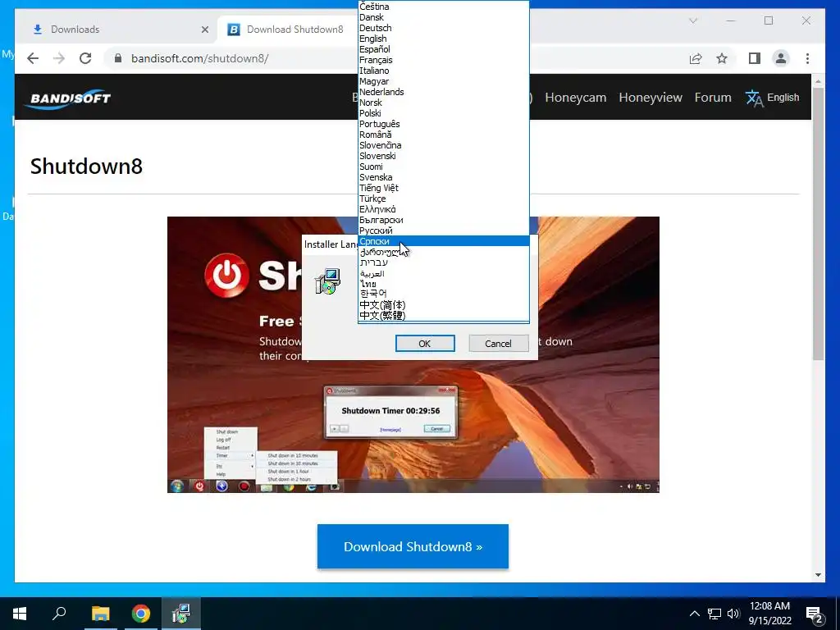Screen dimensions: 840x630
Task: Select Български language option
Action: click(x=444, y=220)
